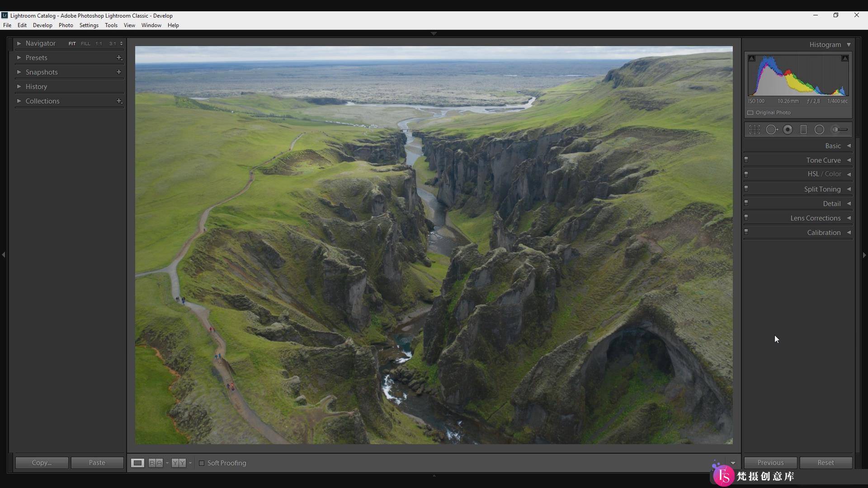Expand the Basic panel

coord(849,145)
